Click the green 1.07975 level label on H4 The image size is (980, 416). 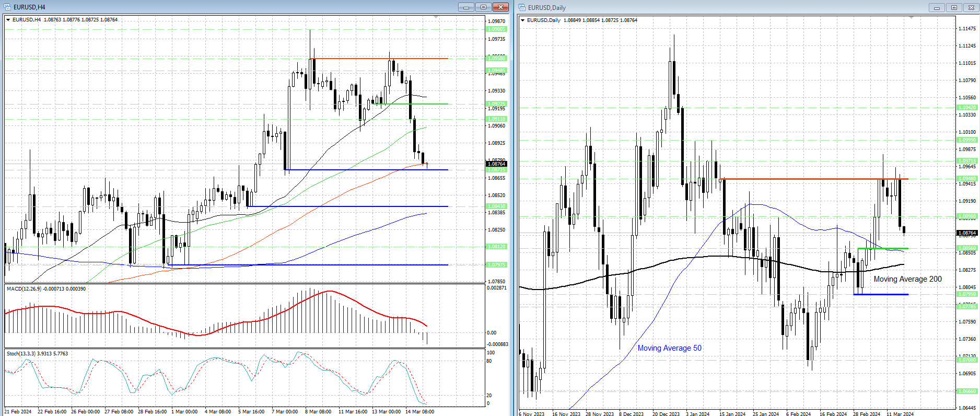click(x=496, y=265)
